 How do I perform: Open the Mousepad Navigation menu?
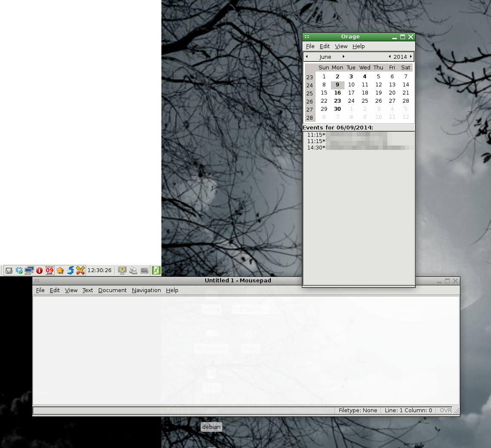click(x=146, y=290)
